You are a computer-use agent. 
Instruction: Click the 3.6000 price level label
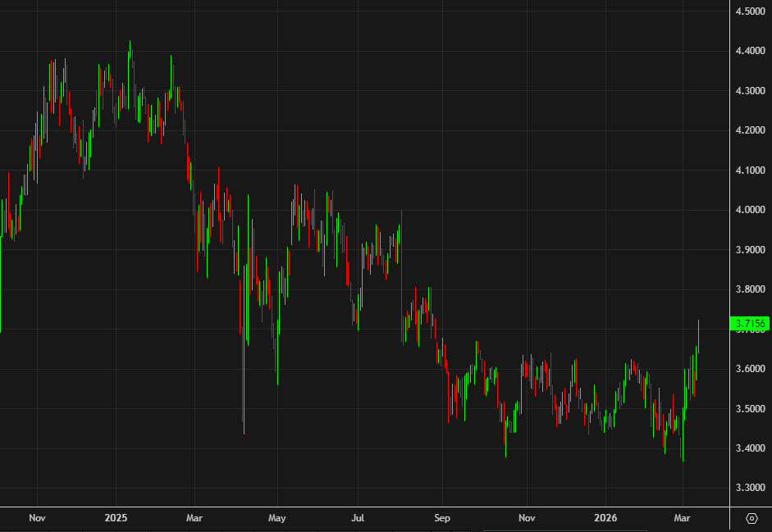[749, 367]
